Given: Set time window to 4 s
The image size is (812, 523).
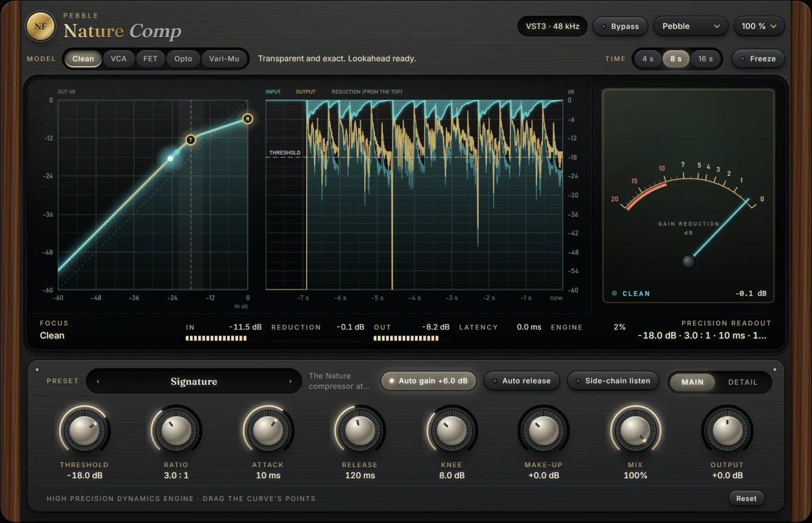Looking at the screenshot, I should (x=648, y=59).
